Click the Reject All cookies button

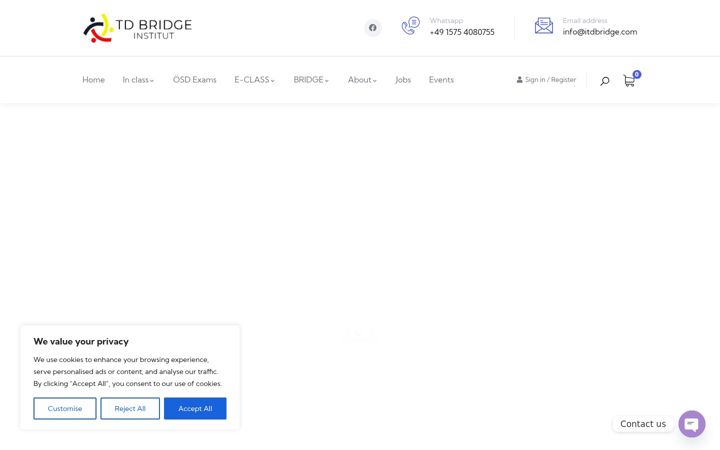tap(130, 409)
